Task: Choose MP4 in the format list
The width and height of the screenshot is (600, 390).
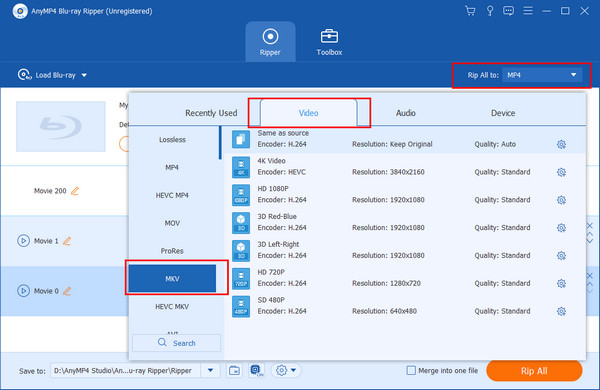Action: point(172,167)
